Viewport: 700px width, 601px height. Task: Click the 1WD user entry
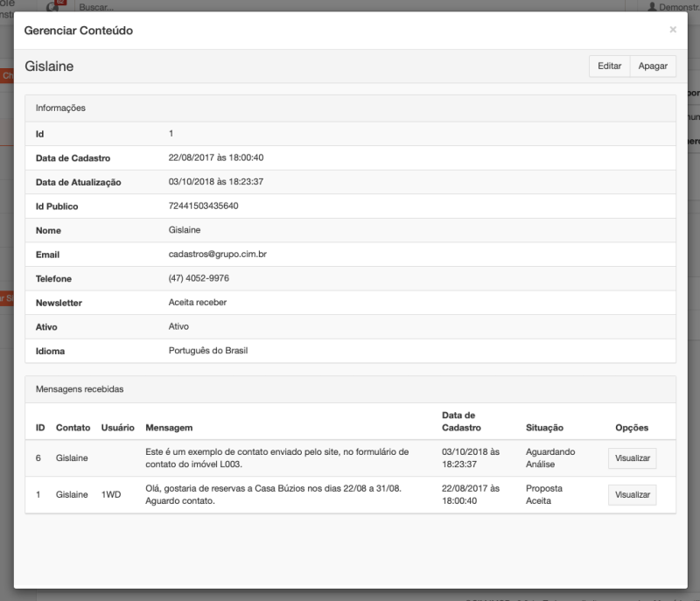coord(110,495)
